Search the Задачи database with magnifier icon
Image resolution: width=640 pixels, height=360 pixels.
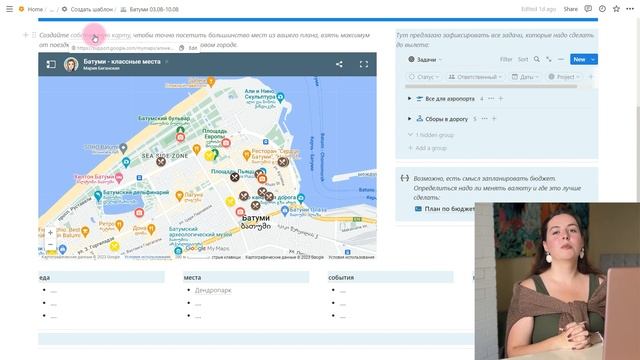(537, 60)
